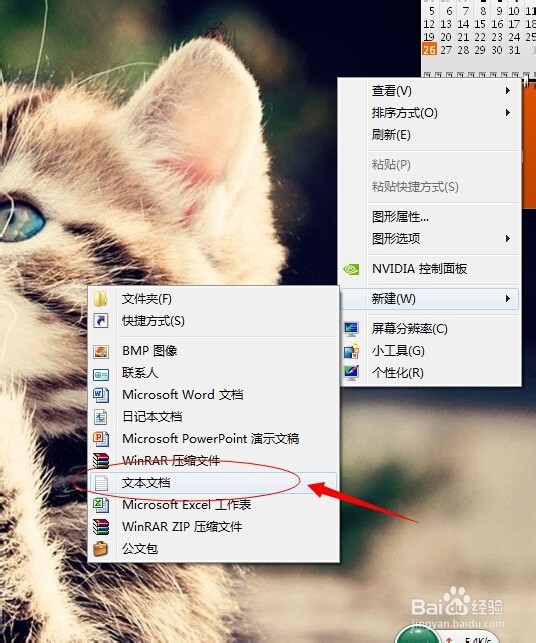Expand the 查看(V) submenu arrow

point(508,91)
